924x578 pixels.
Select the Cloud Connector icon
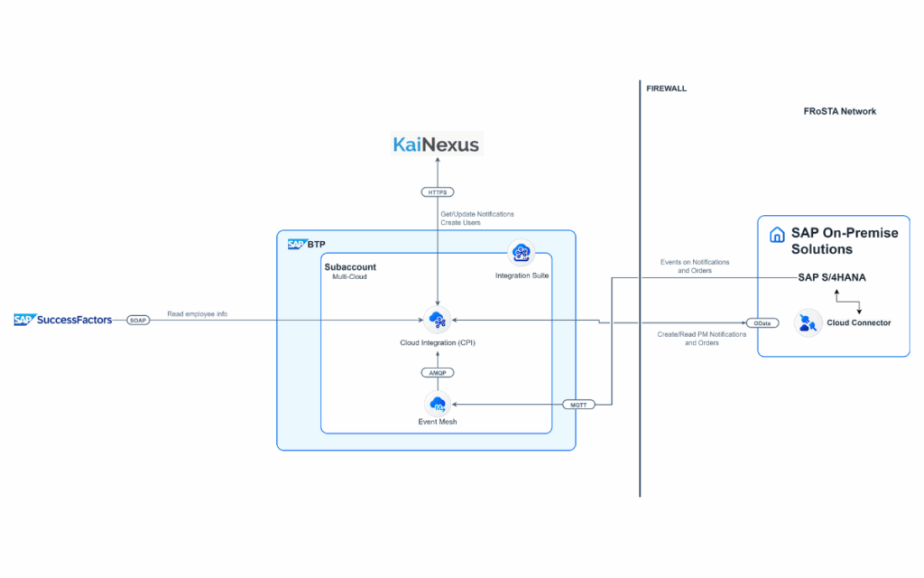point(808,322)
